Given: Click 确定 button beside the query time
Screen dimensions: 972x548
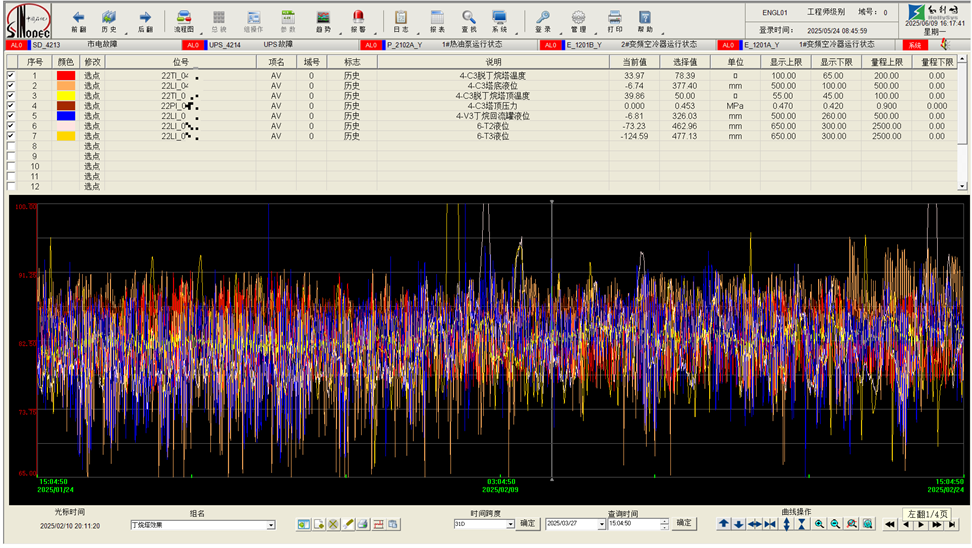Looking at the screenshot, I should (x=684, y=523).
